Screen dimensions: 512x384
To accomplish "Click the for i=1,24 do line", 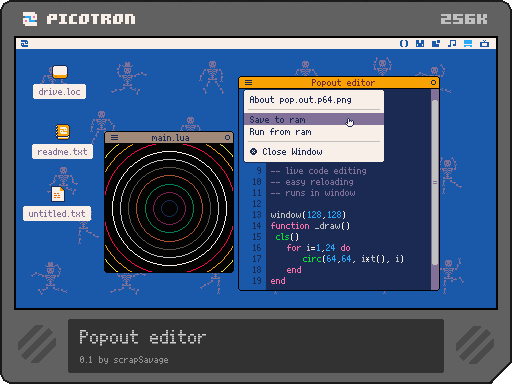I will pyautogui.click(x=318, y=248).
